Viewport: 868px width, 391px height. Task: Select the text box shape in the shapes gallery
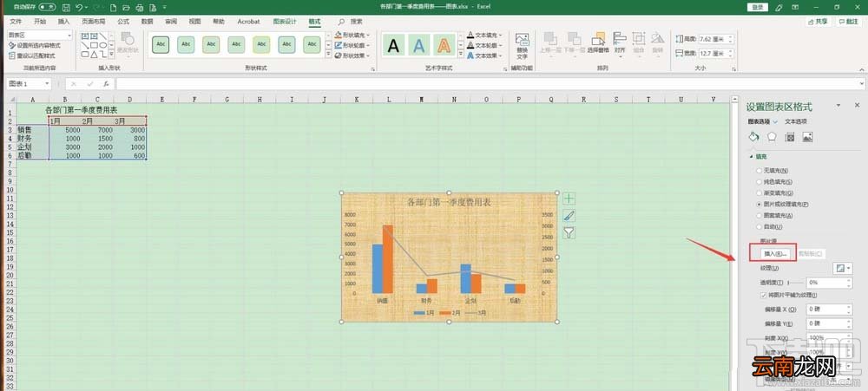(85, 36)
